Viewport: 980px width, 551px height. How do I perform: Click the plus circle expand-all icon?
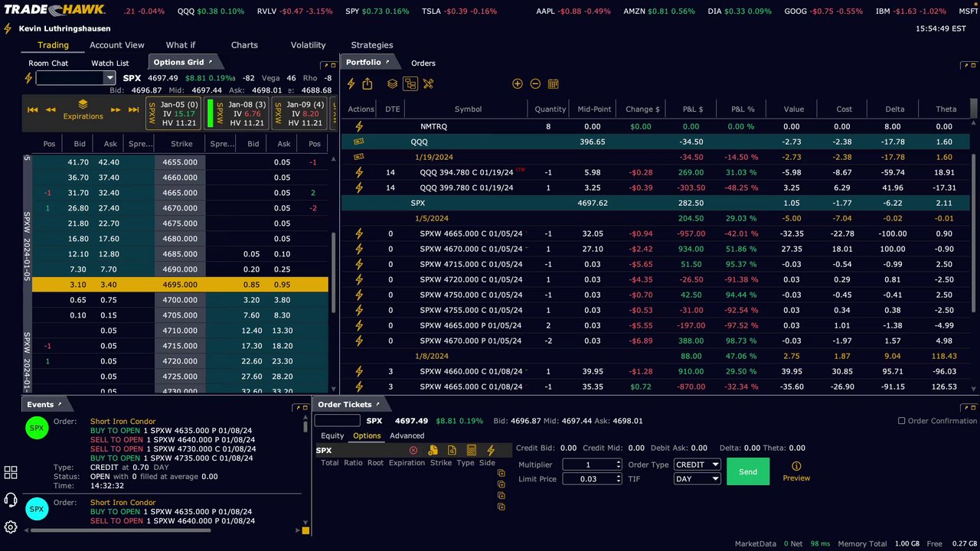[x=518, y=83]
